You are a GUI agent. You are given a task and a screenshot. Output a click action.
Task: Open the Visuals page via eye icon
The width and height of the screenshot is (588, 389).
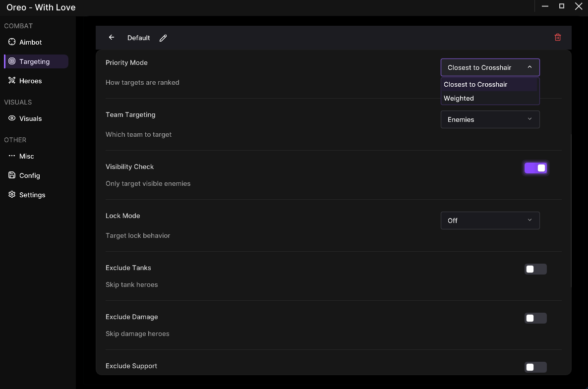pos(30,118)
